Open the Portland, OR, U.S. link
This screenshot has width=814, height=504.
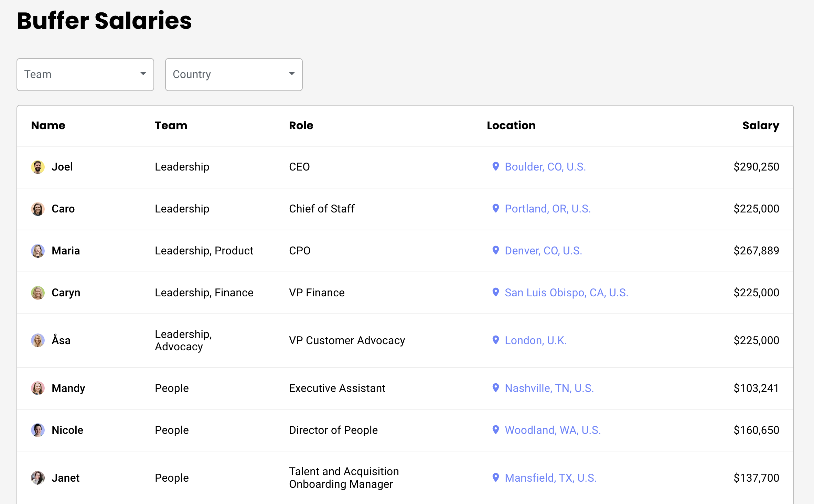click(x=547, y=209)
